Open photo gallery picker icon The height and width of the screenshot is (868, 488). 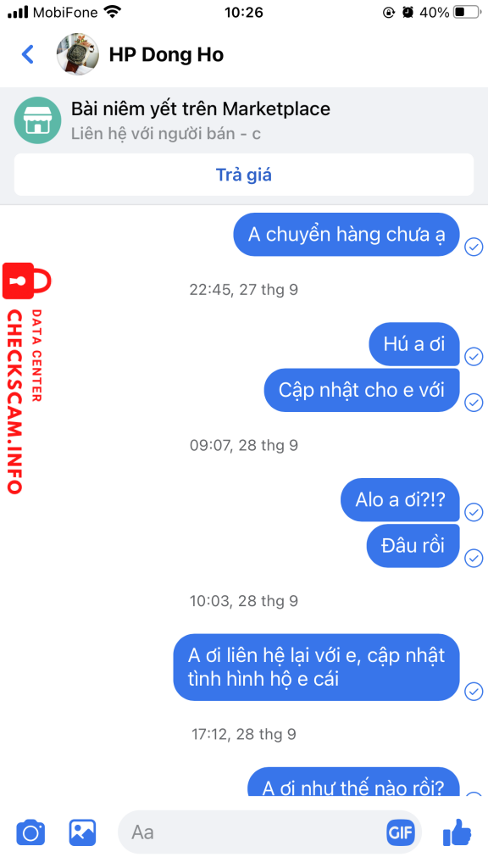pyautogui.click(x=82, y=832)
